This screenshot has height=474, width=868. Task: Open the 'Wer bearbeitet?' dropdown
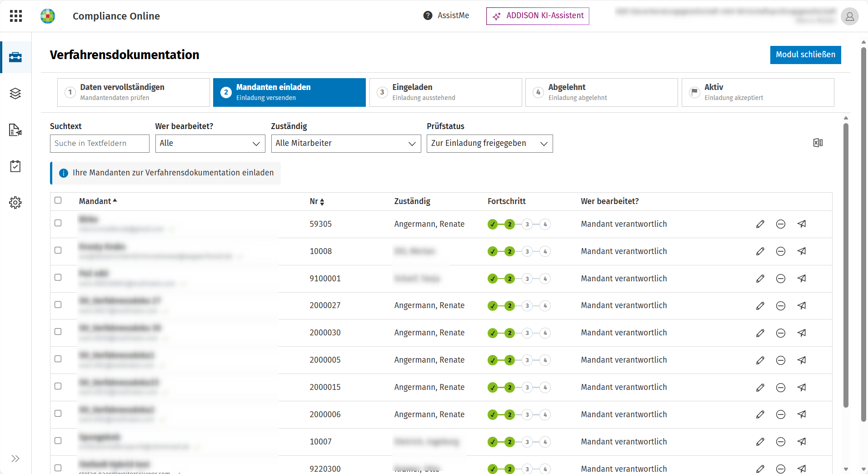210,144
